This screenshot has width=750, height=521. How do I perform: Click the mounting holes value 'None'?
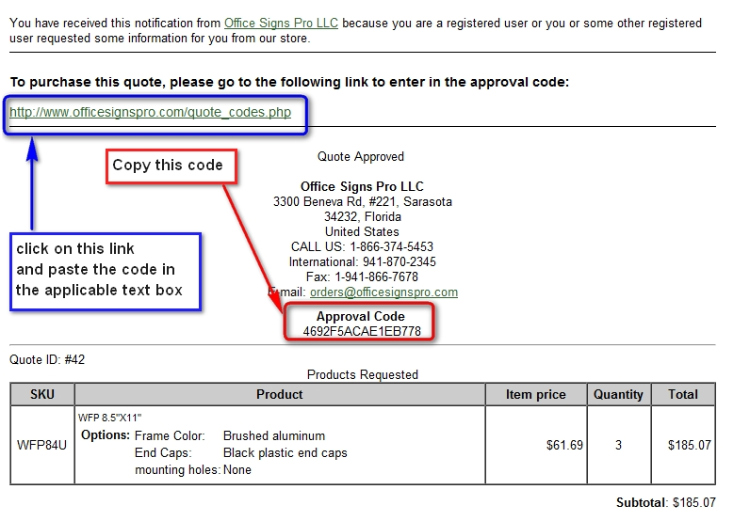click(x=237, y=470)
